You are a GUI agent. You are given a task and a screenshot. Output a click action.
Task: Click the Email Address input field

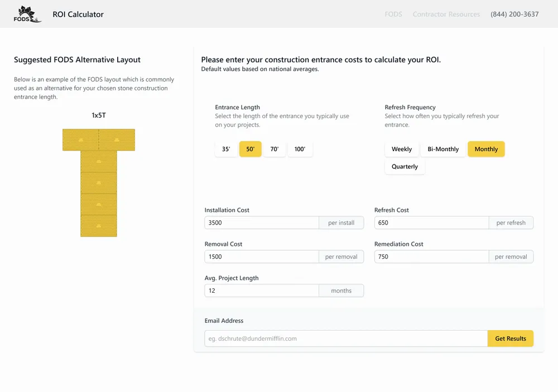(346, 338)
